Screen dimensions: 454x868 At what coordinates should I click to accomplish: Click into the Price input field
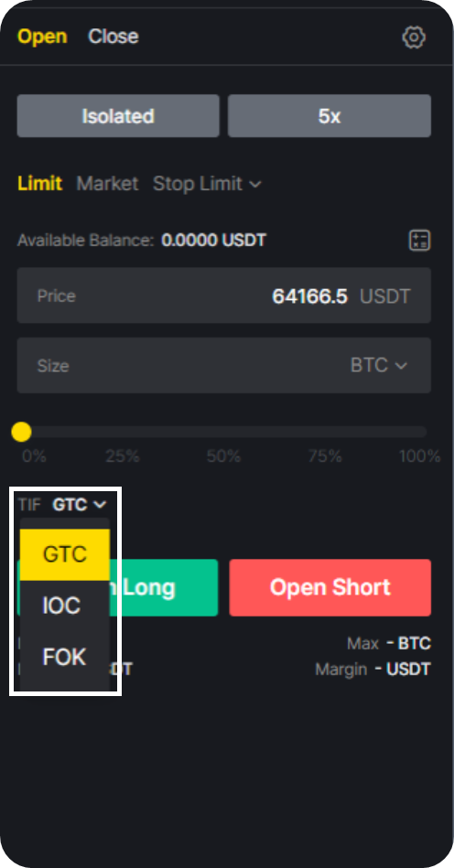(224, 295)
